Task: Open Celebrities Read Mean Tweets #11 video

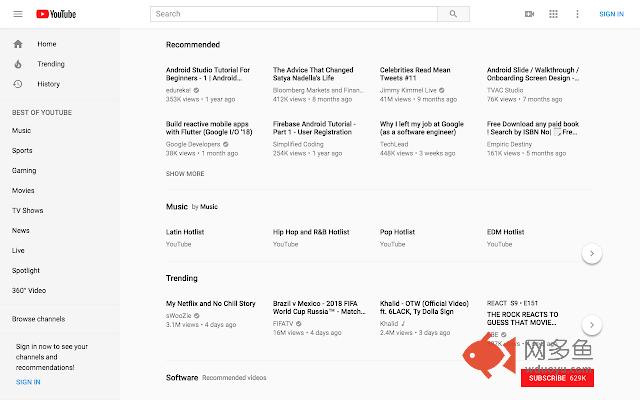Action: coord(415,74)
